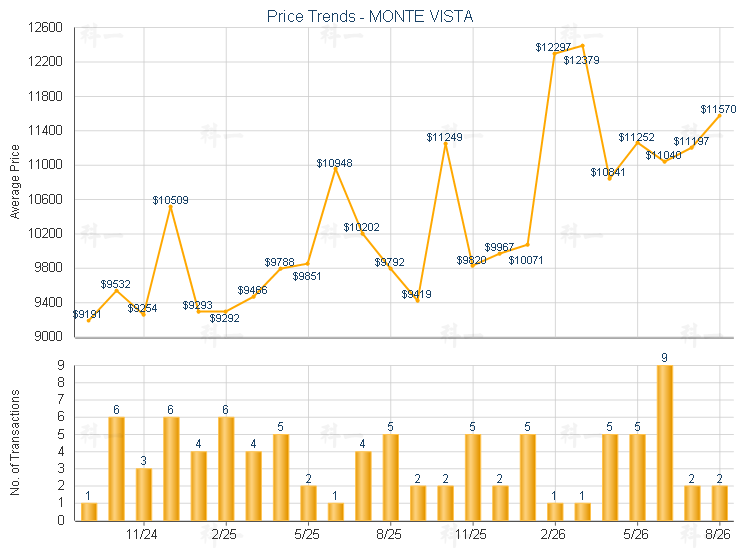Select the $10509 price peak marker
This screenshot has width=740, height=550.
[x=171, y=207]
